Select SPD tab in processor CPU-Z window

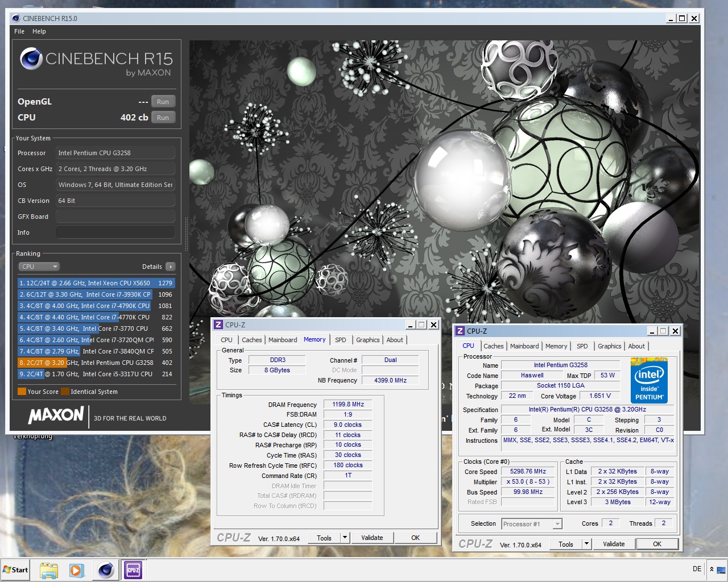582,346
